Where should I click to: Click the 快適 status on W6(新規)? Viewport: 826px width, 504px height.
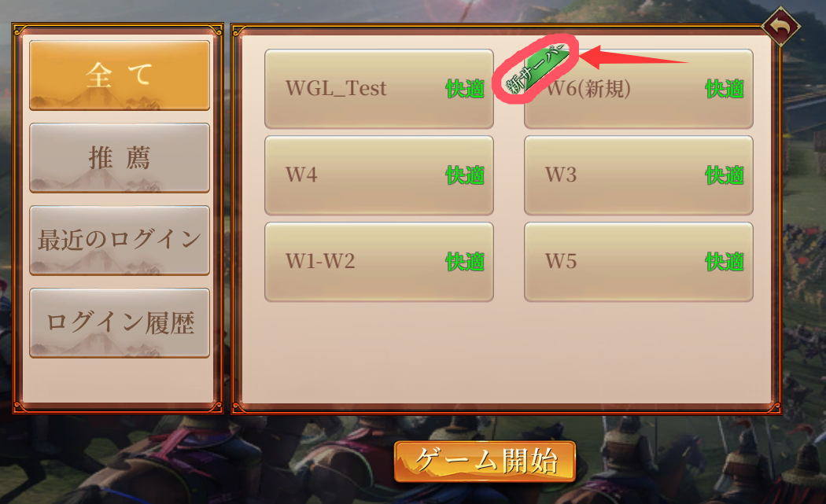[725, 89]
